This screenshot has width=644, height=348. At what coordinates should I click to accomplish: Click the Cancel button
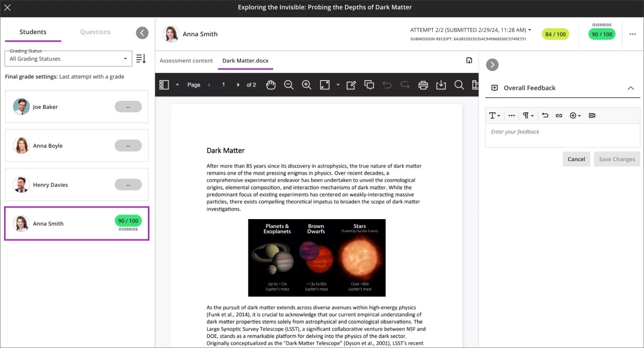pyautogui.click(x=576, y=159)
